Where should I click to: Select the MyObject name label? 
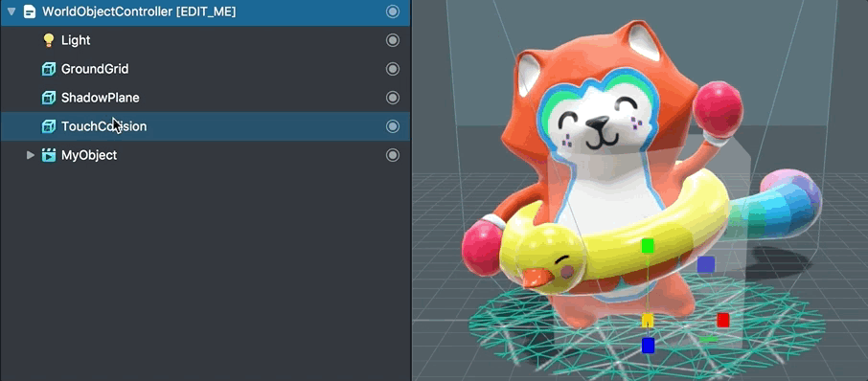89,155
